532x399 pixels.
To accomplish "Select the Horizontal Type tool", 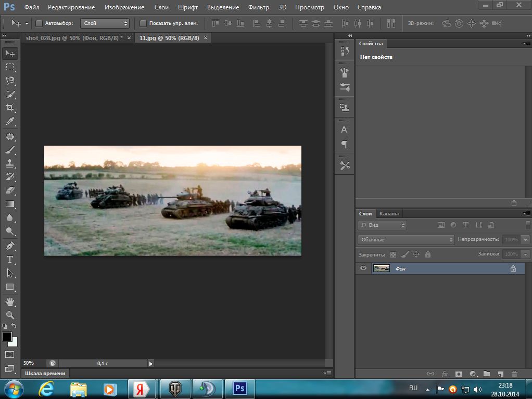I will [10, 259].
